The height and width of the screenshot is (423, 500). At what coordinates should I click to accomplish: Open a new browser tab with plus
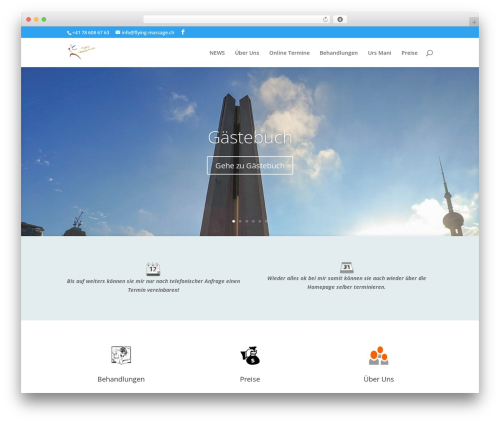[x=474, y=22]
